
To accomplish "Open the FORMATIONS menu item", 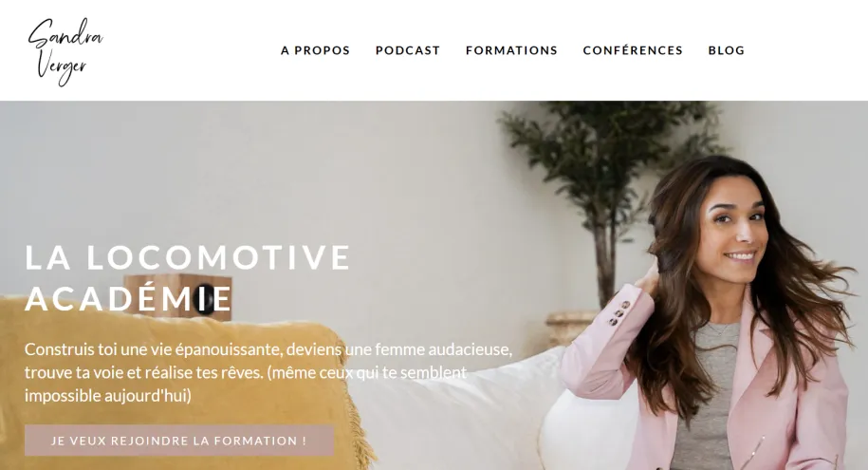I will [511, 50].
